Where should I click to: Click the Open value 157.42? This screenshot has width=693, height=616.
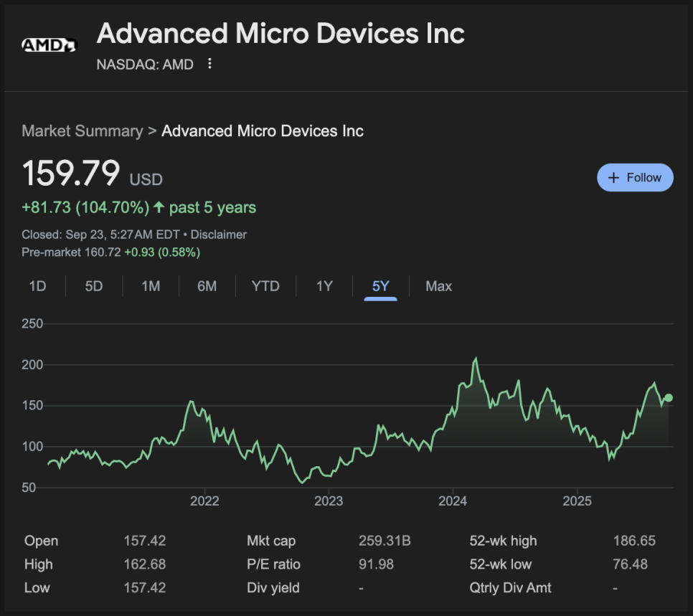144,541
